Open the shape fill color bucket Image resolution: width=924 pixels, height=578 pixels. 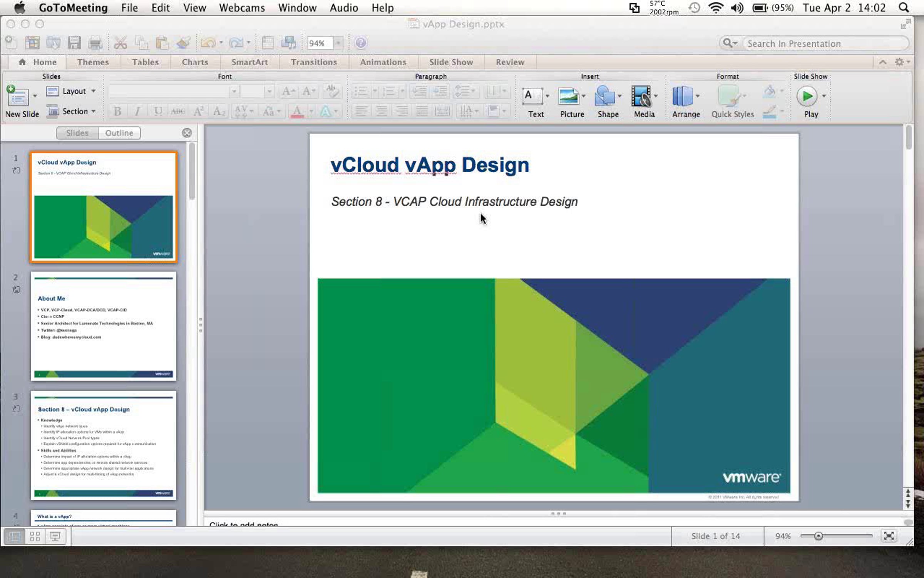769,91
